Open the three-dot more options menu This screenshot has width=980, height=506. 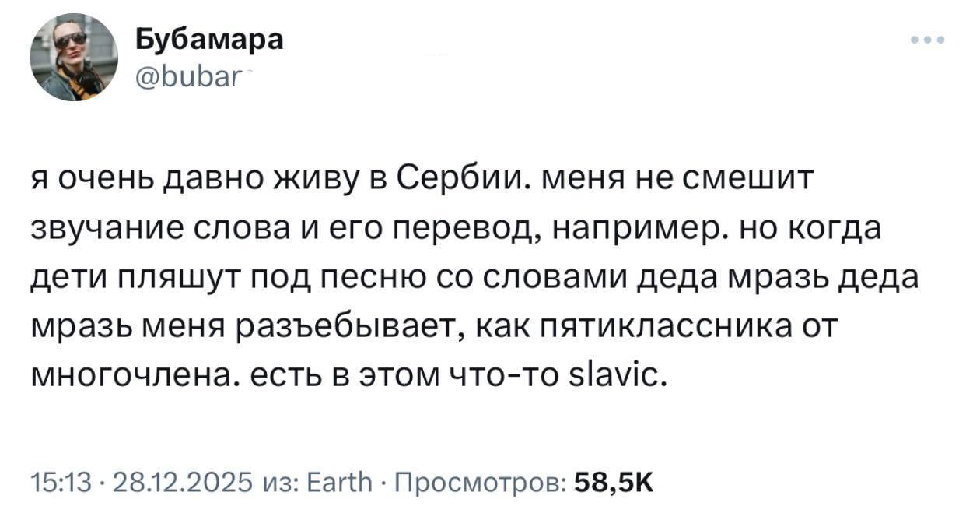(929, 40)
